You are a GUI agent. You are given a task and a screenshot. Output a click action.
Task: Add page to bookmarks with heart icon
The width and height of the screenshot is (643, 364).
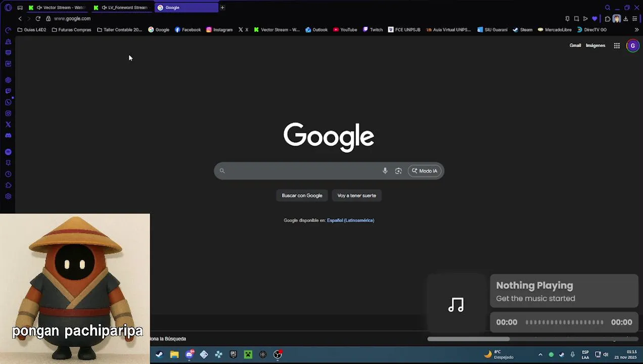pos(594,19)
